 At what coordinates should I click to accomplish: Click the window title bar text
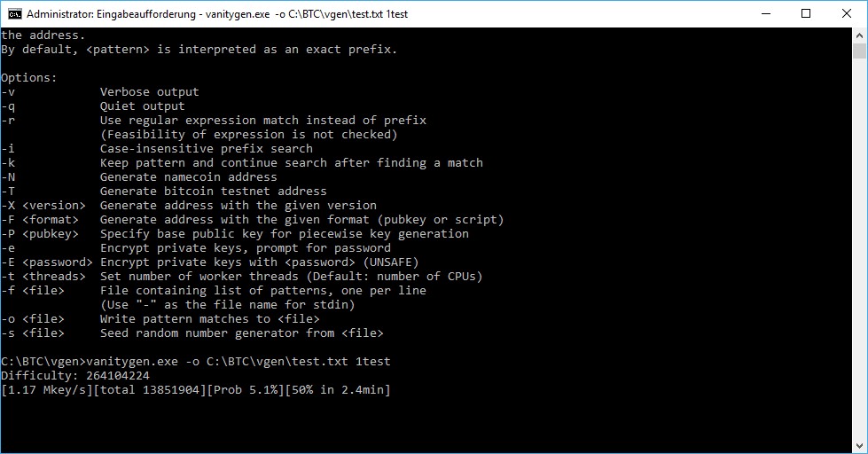[x=217, y=14]
